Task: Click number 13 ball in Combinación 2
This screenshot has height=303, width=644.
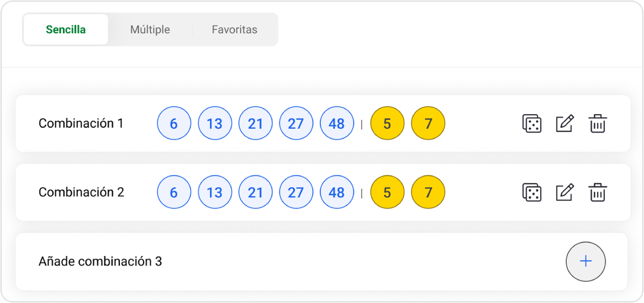Action: 214,192
